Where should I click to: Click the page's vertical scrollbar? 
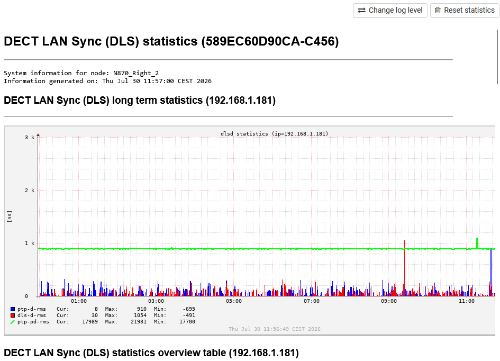pyautogui.click(x=497, y=57)
